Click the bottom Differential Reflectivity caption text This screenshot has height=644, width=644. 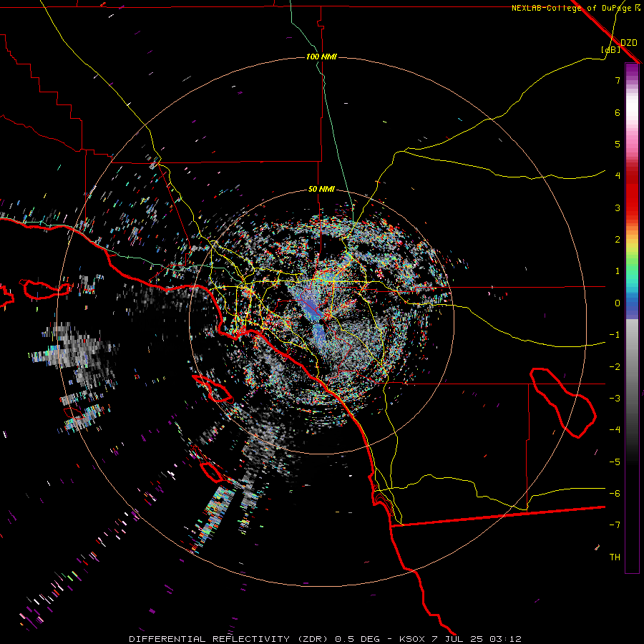pos(325,639)
